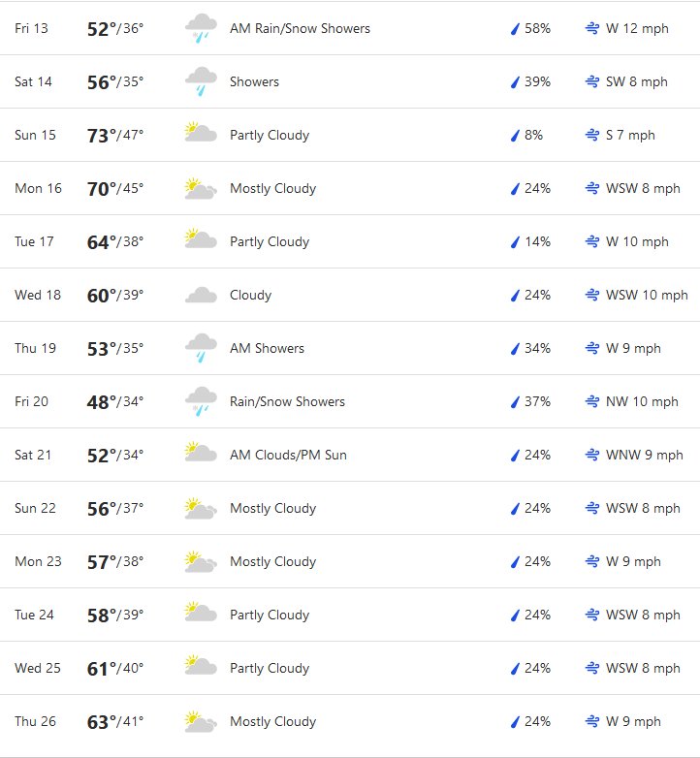Select the 73°/47° temperature for Sun 15

115,136
